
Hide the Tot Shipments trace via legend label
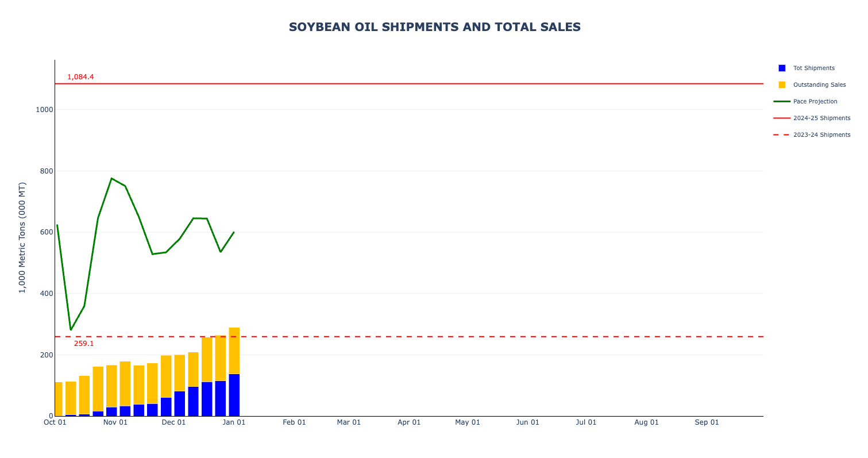pos(813,68)
